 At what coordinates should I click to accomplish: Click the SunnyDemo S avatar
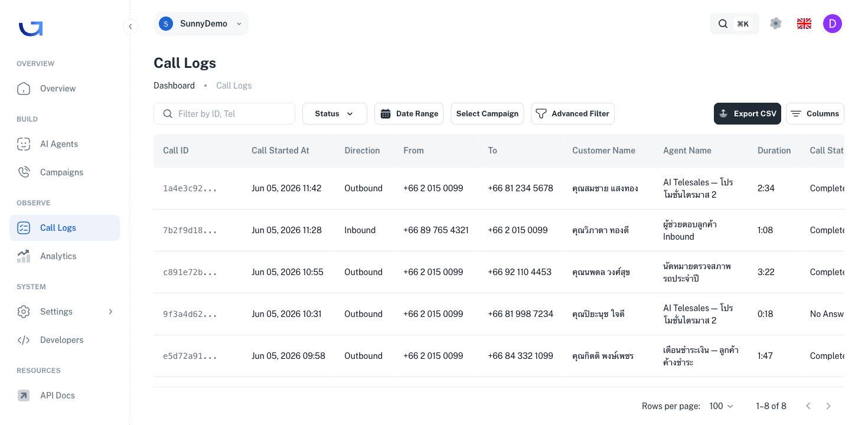pos(166,24)
